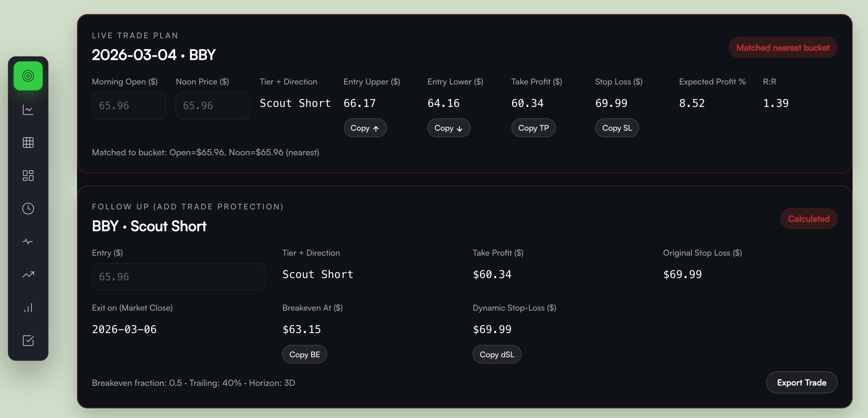868x418 pixels.
Task: Focus the Morning Open price field
Action: (129, 106)
